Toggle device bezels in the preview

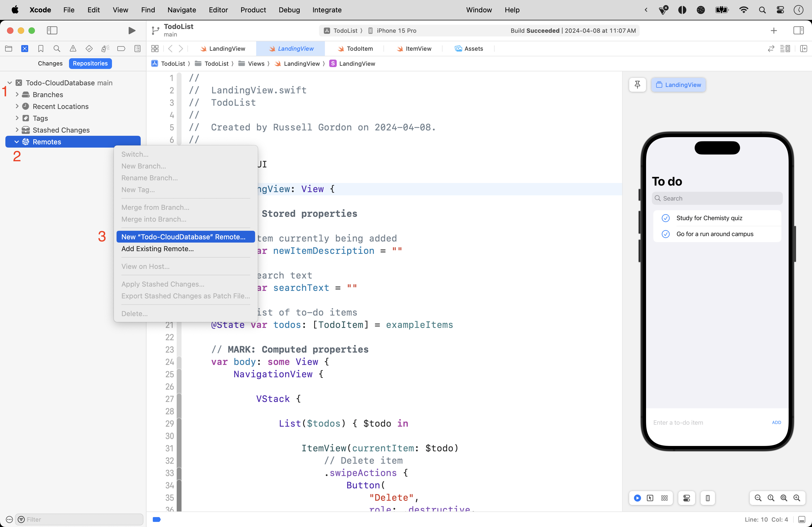(x=707, y=498)
